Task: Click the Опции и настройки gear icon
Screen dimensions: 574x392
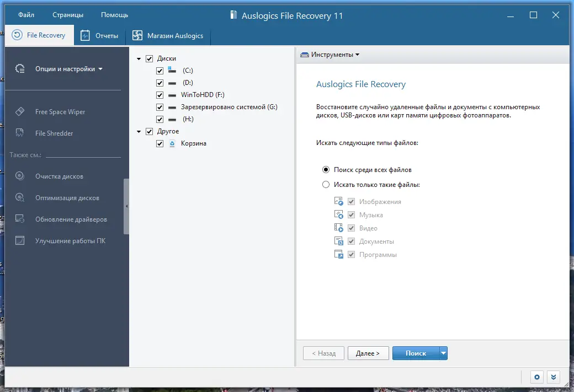Action: 20,69
